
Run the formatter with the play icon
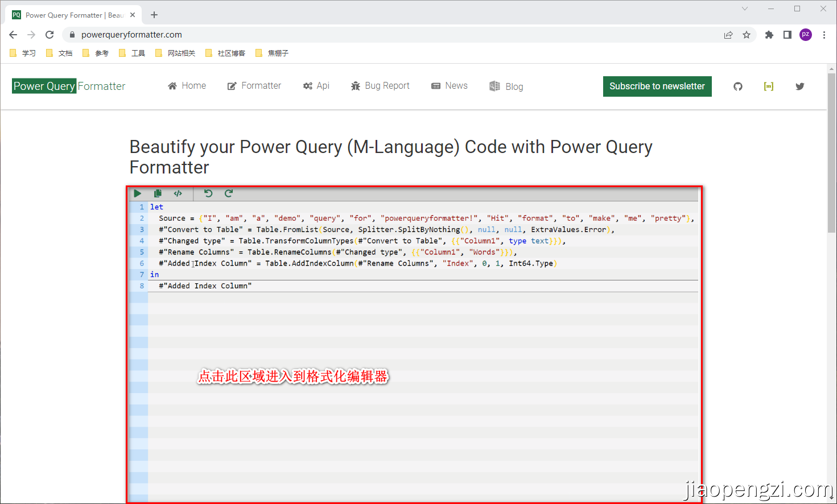137,193
